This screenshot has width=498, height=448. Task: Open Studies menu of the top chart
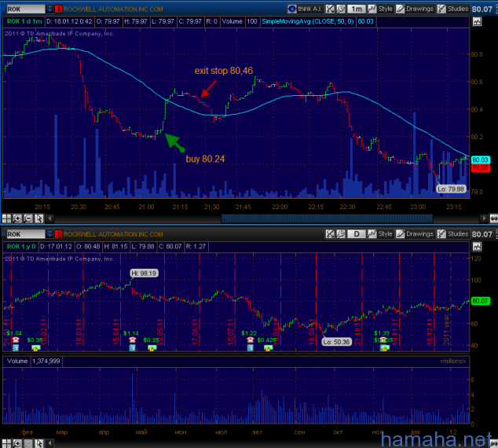click(453, 9)
